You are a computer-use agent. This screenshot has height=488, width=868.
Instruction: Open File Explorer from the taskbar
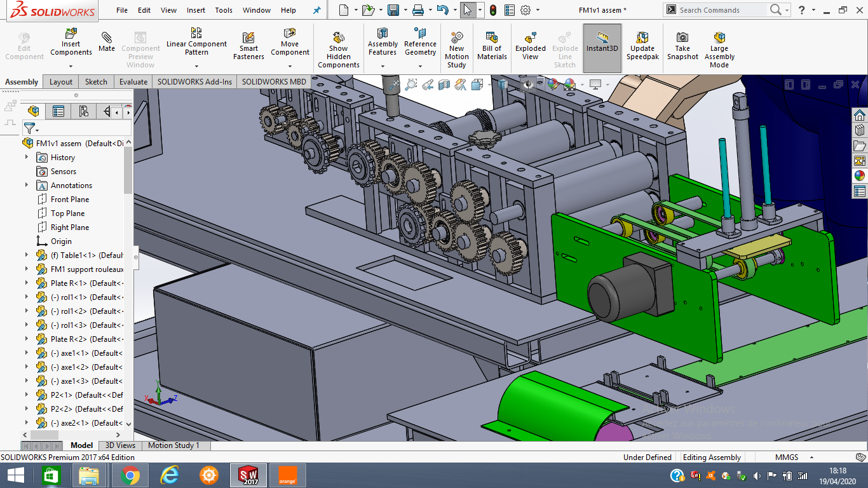(90, 475)
